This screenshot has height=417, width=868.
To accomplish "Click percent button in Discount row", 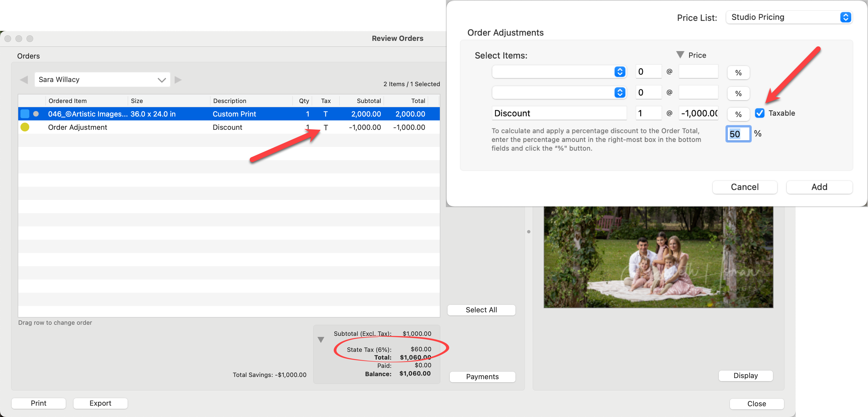I will (738, 114).
